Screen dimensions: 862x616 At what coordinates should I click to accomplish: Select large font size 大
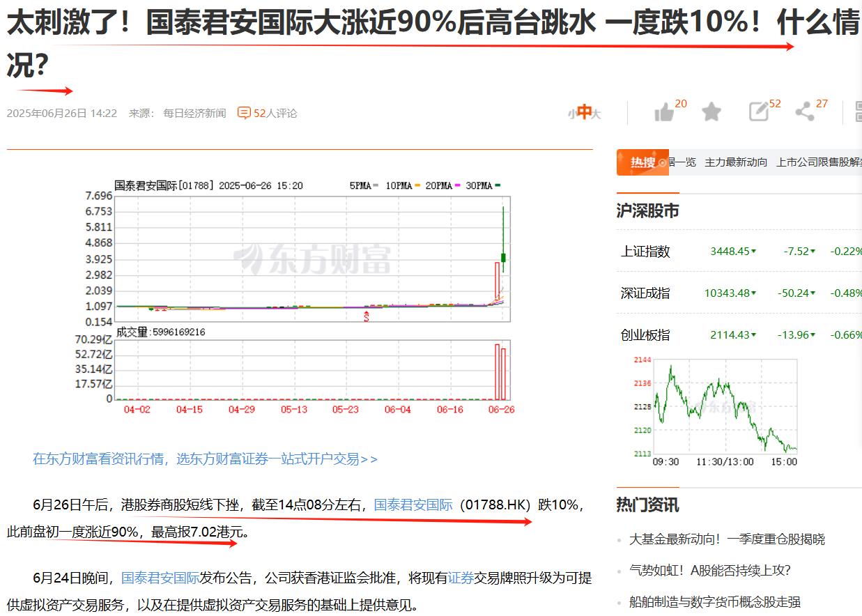pos(596,114)
